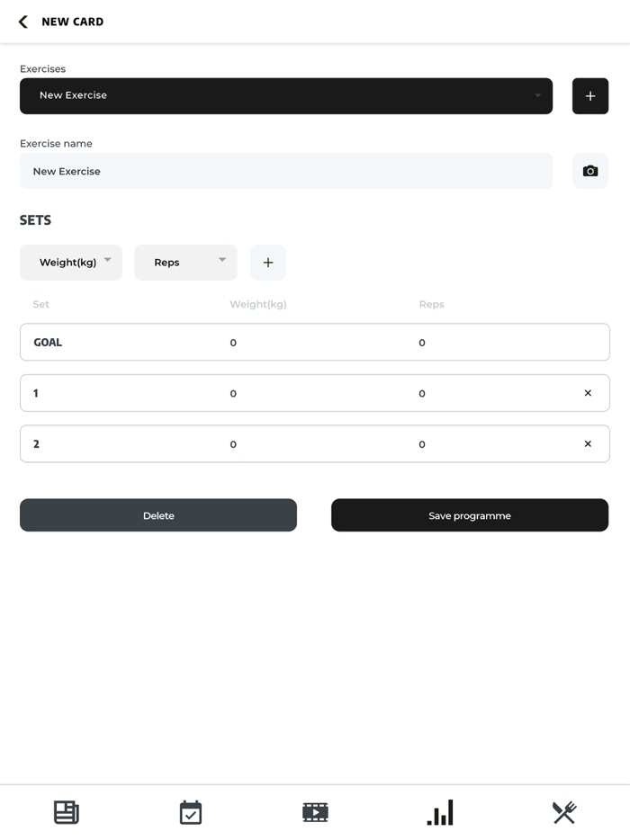Image resolution: width=630 pixels, height=840 pixels.
Task: Open the calendar checklist tab
Action: pos(191,813)
